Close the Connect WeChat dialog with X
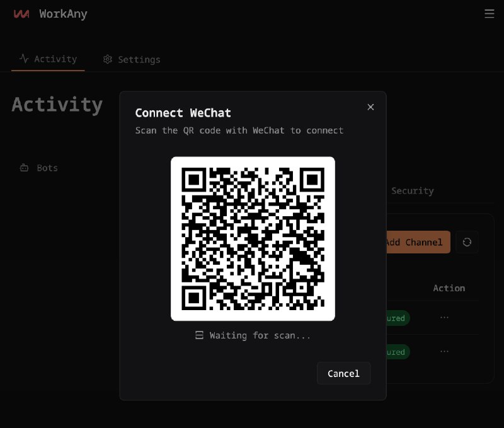Viewport: 504px width, 428px height. [370, 107]
